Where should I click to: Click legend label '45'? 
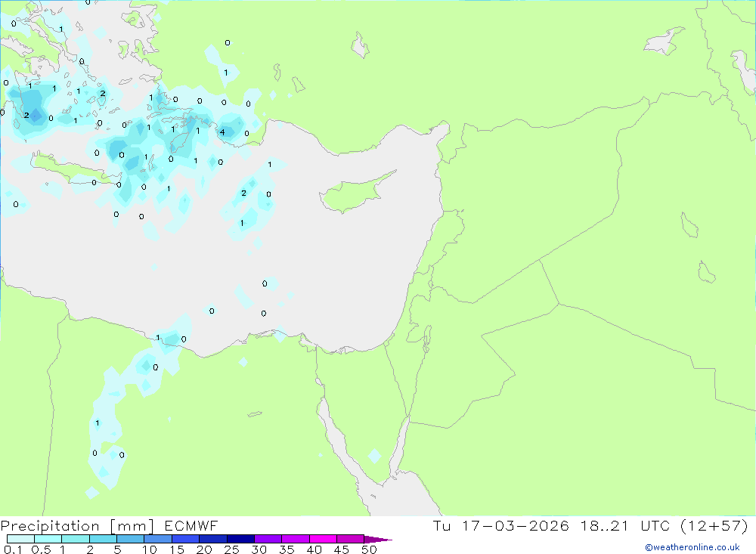(342, 549)
